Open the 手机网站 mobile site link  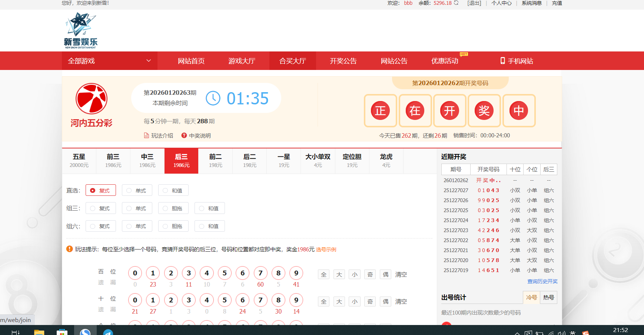(517, 61)
